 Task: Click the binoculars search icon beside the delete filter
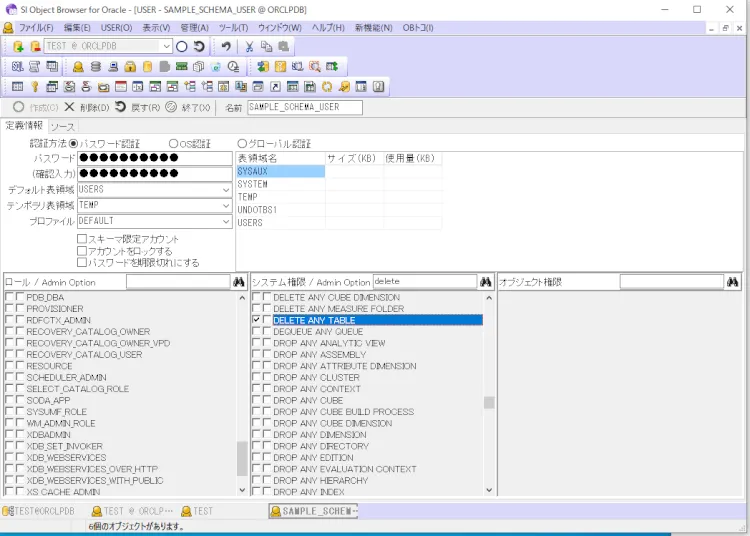click(485, 282)
